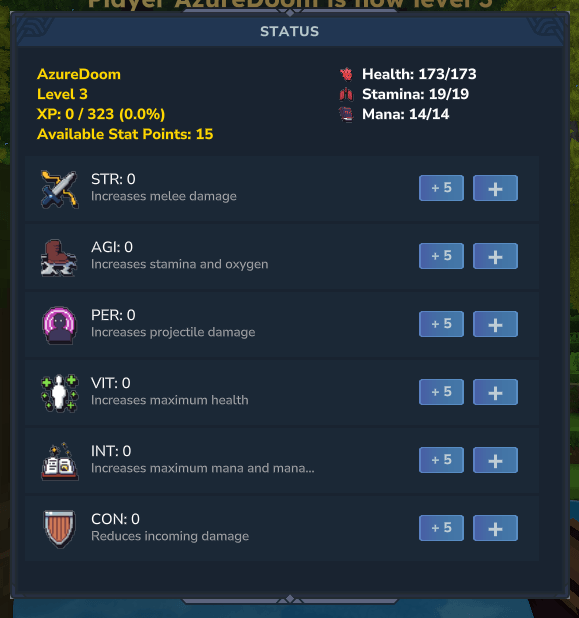Click the purple PER perception icon
Viewport: 579px width, 618px height.
tap(59, 325)
